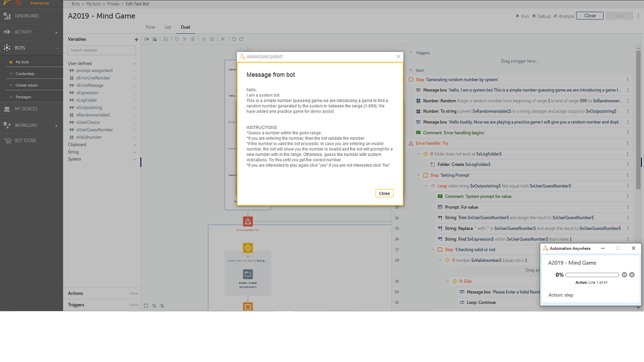
Task: Stop the bot with the cancel icon
Action: tap(632, 275)
